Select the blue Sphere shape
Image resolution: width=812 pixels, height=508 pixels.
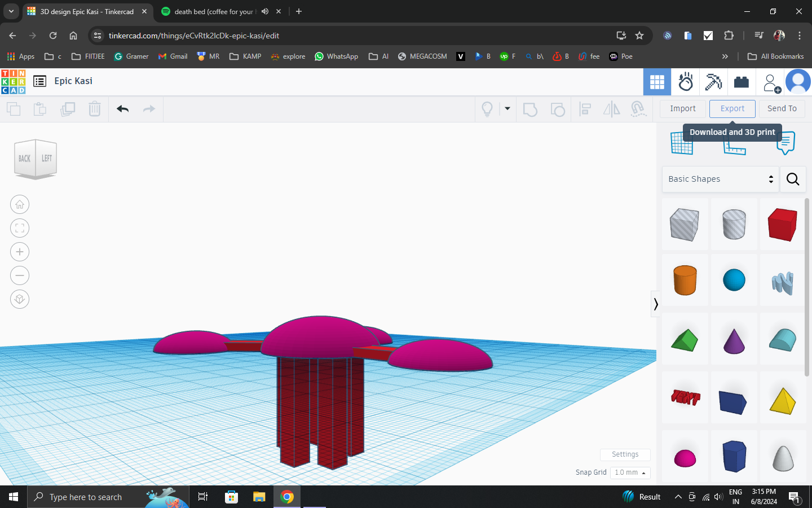[x=734, y=280]
